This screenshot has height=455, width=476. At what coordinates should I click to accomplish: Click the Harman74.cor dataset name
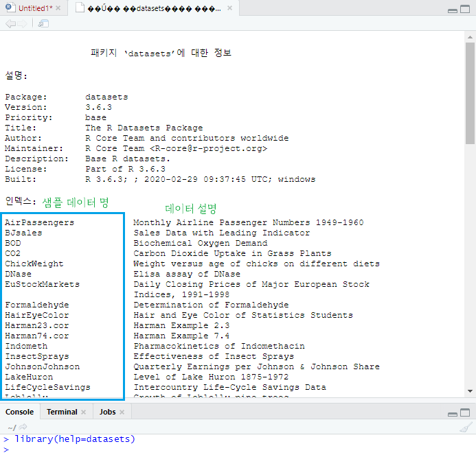point(37,336)
